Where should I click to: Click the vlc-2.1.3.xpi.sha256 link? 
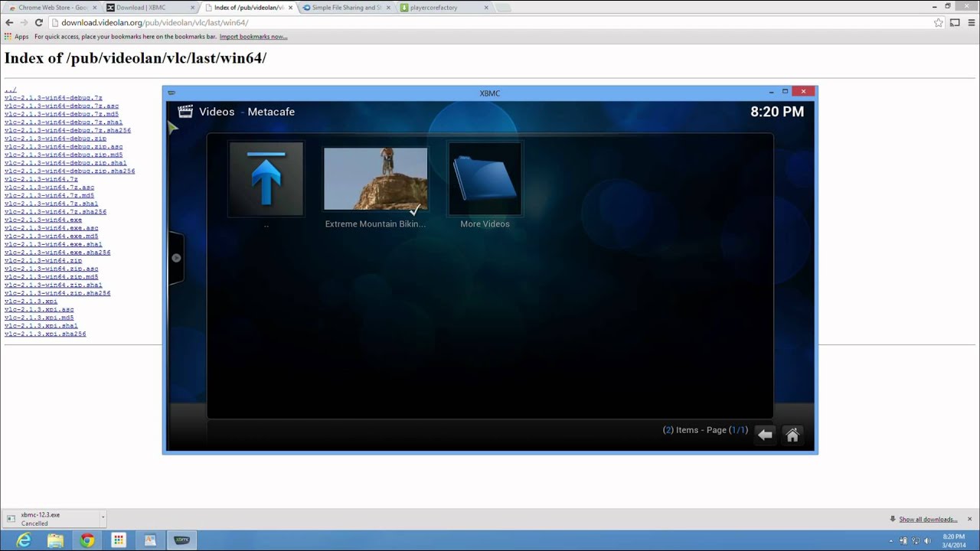click(x=45, y=334)
